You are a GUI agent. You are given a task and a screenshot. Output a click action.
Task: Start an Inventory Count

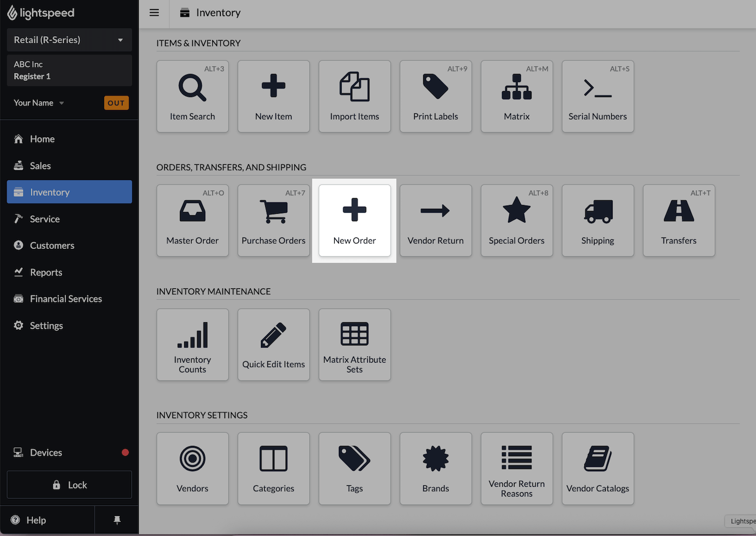click(x=192, y=344)
